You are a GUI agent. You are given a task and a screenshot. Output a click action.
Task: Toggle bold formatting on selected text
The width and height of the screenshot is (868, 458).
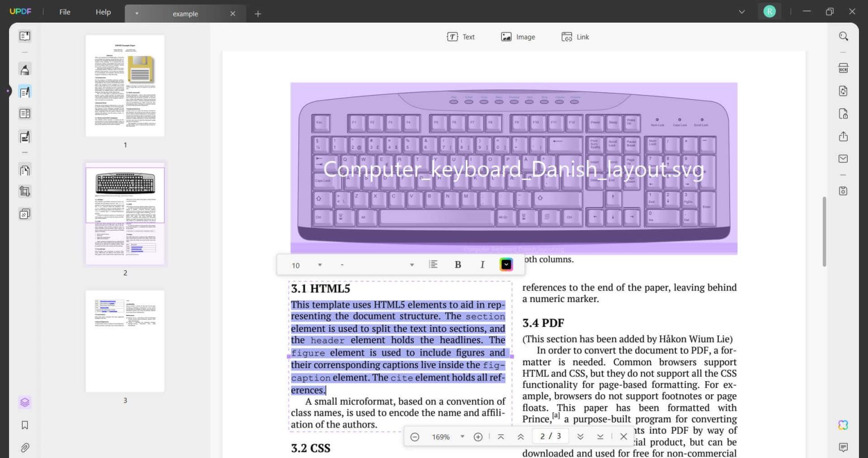tap(458, 264)
